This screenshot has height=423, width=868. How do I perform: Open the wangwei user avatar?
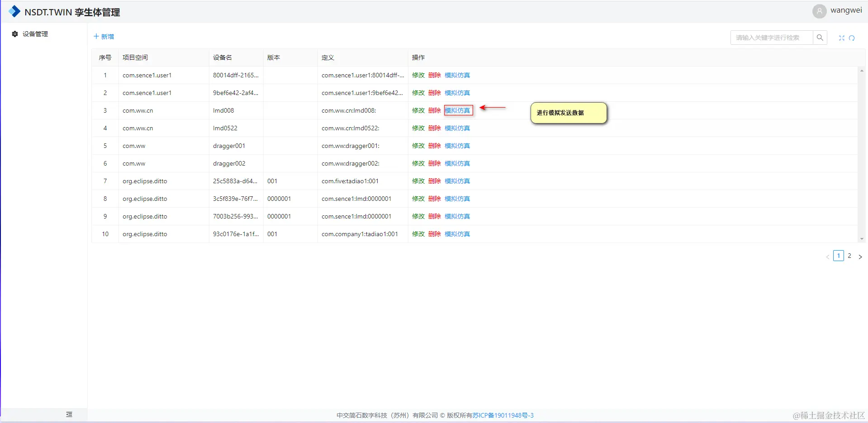tap(819, 11)
